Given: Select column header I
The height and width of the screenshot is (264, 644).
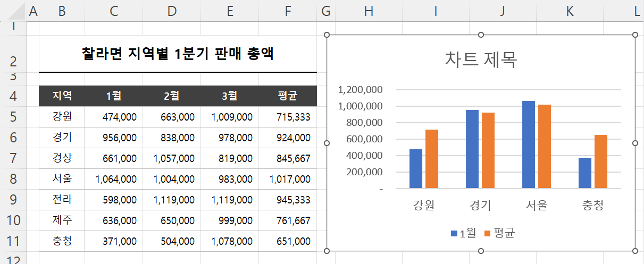Looking at the screenshot, I should [436, 11].
